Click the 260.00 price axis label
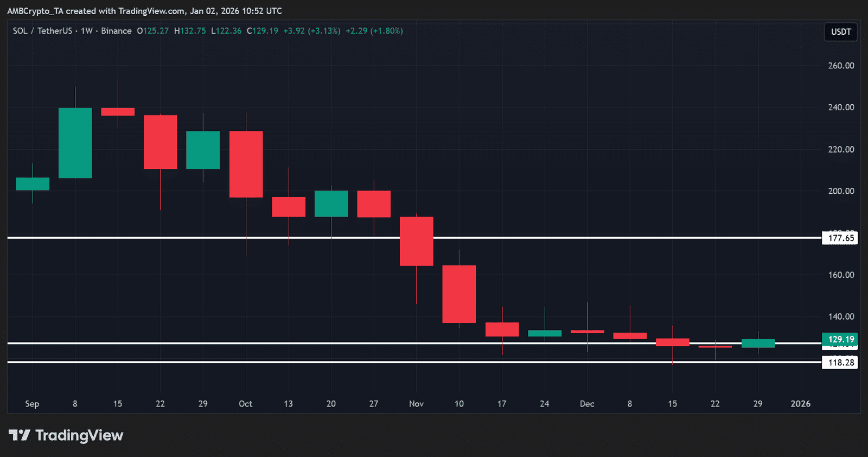Viewport: 868px width, 457px height. coord(841,66)
